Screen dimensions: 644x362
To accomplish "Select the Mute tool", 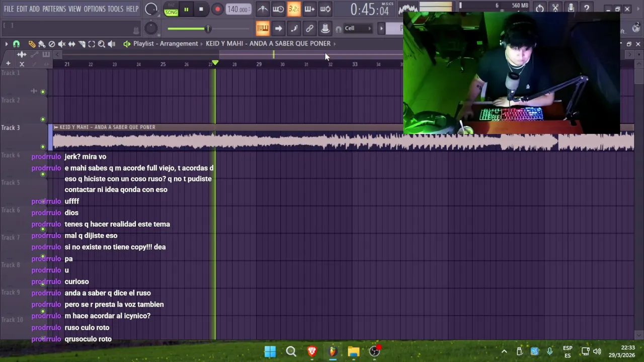I will [x=61, y=44].
